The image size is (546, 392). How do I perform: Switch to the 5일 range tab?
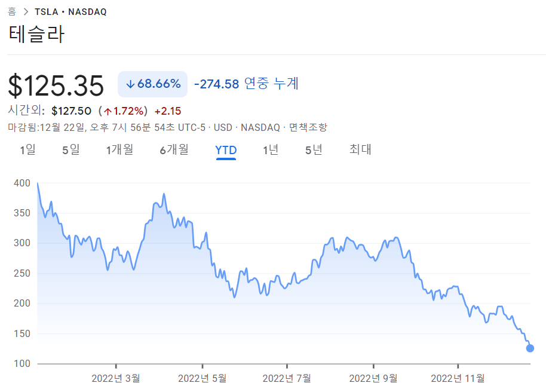[70, 150]
